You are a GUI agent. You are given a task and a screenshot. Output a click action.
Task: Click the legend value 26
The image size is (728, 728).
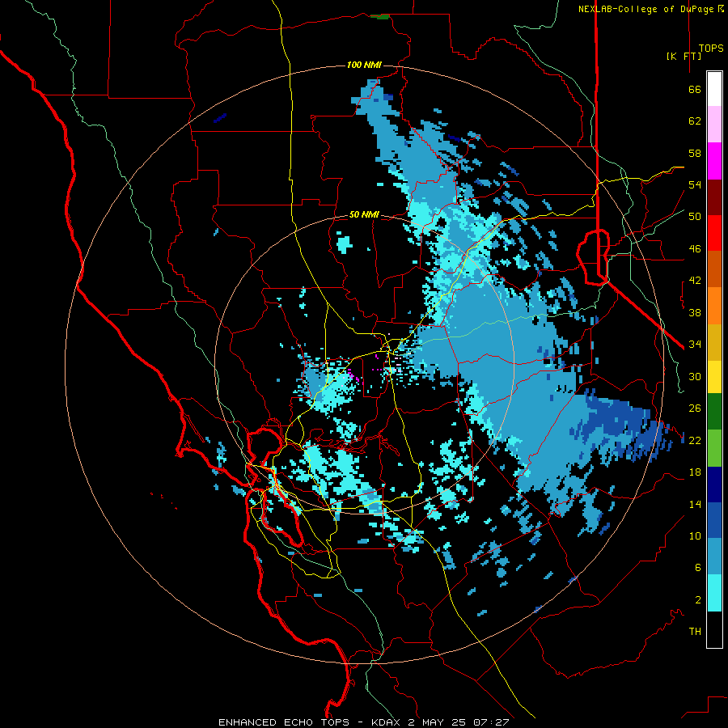(695, 408)
